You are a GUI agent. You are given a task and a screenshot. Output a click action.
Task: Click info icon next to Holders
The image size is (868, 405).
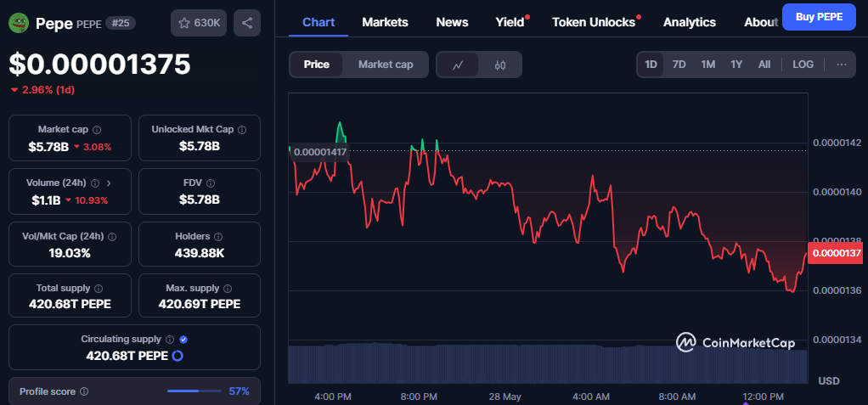click(218, 237)
